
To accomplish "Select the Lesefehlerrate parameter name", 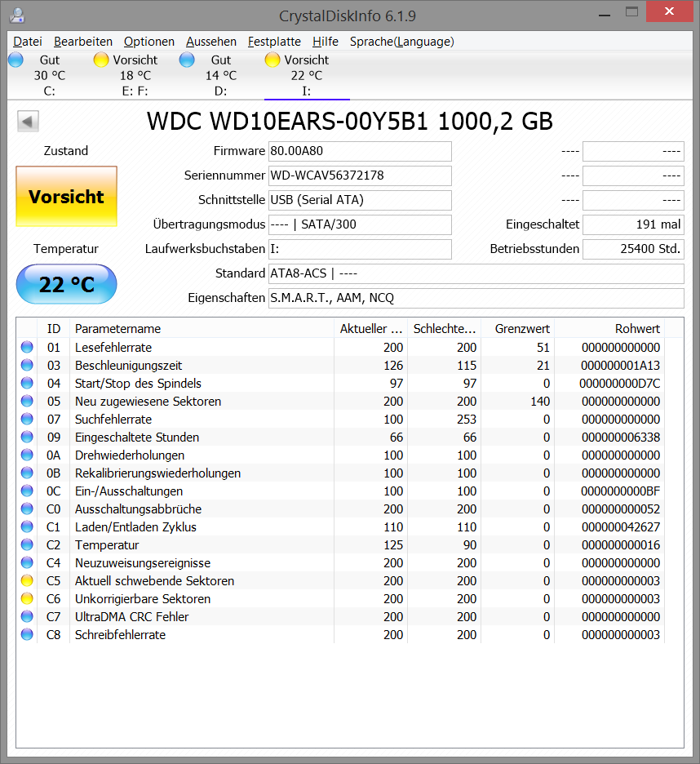I will pyautogui.click(x=113, y=348).
